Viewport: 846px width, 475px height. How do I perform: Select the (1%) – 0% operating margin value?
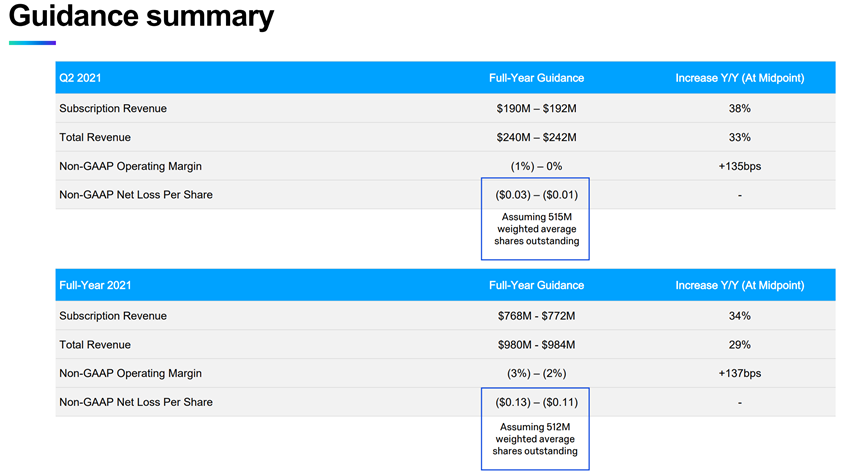click(x=536, y=166)
